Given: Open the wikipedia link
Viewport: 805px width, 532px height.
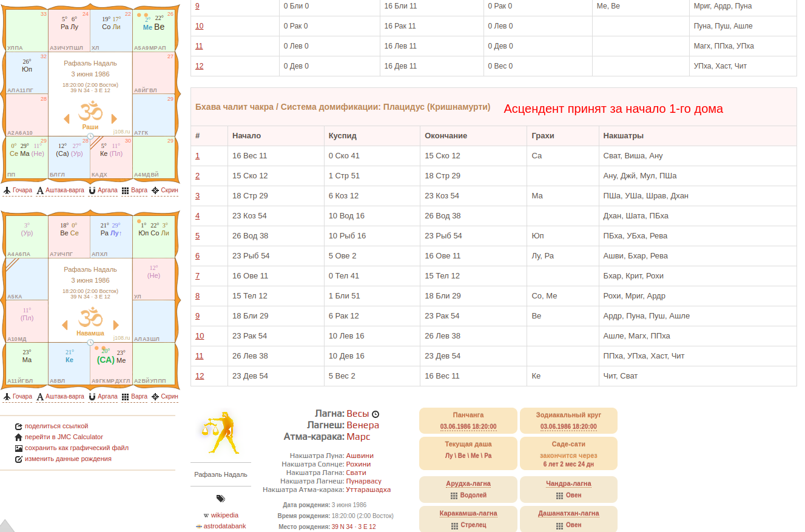Looking at the screenshot, I should pyautogui.click(x=224, y=516).
